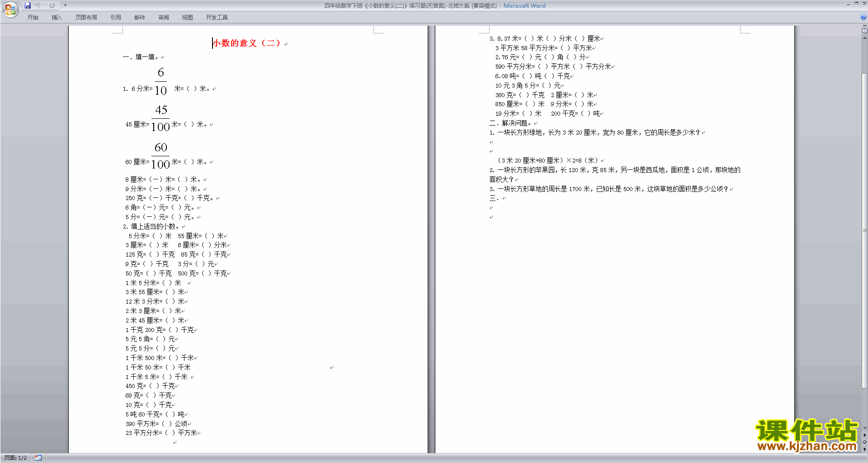Switch to 页面布局 ribbon tab
This screenshot has width=868, height=463.
point(86,18)
